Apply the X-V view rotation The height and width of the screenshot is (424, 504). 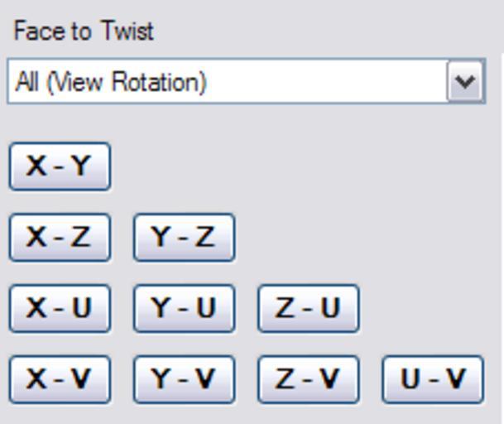click(60, 379)
